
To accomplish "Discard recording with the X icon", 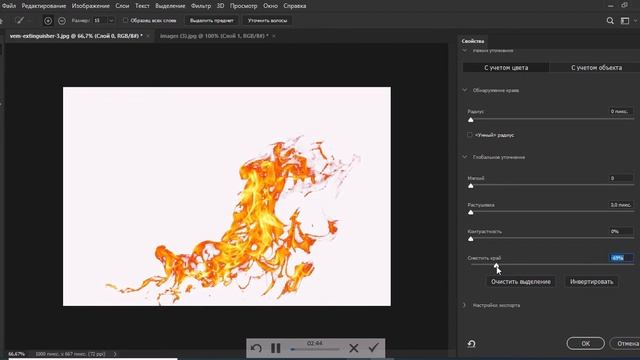I will [353, 348].
